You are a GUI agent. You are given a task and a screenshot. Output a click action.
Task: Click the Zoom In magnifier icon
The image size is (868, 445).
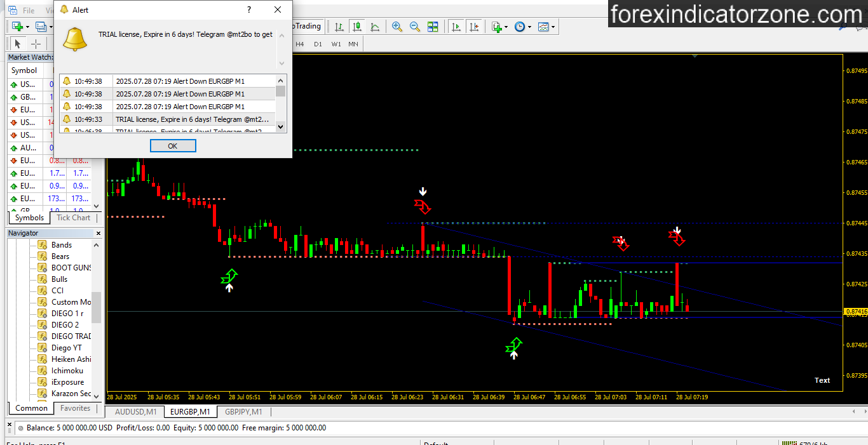coord(397,27)
